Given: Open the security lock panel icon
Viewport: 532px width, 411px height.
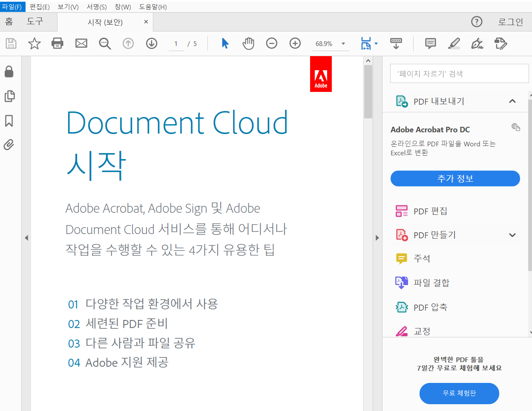Looking at the screenshot, I should click(x=9, y=71).
